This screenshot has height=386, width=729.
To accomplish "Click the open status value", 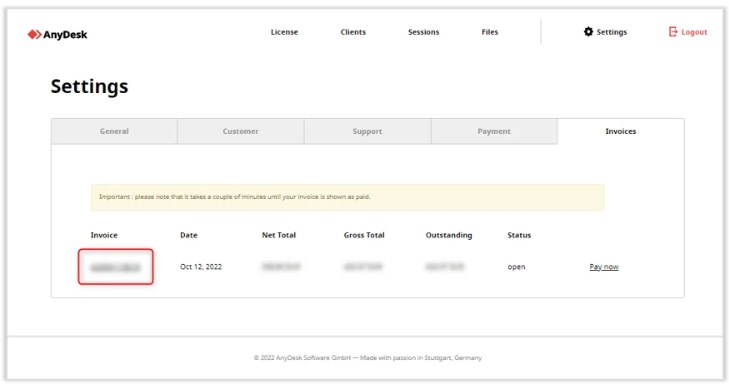I will [516, 267].
